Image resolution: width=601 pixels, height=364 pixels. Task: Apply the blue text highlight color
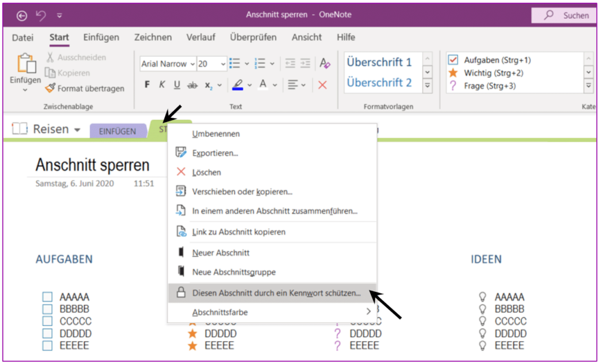point(238,84)
